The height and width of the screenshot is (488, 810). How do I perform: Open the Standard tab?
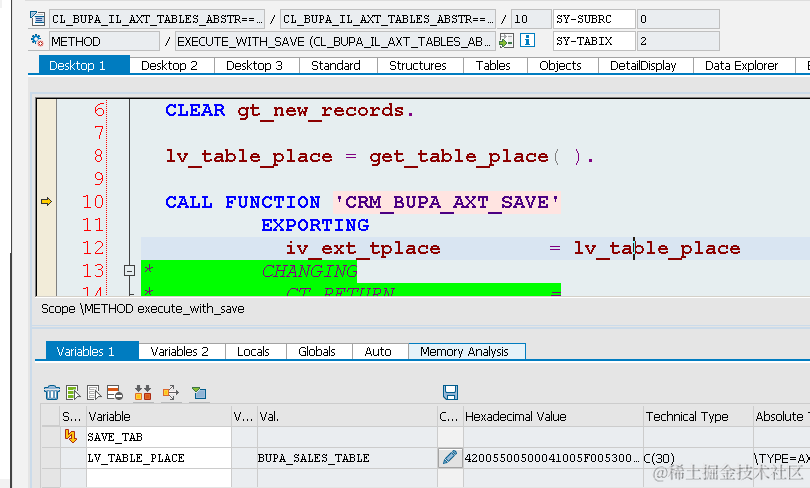click(x=336, y=66)
